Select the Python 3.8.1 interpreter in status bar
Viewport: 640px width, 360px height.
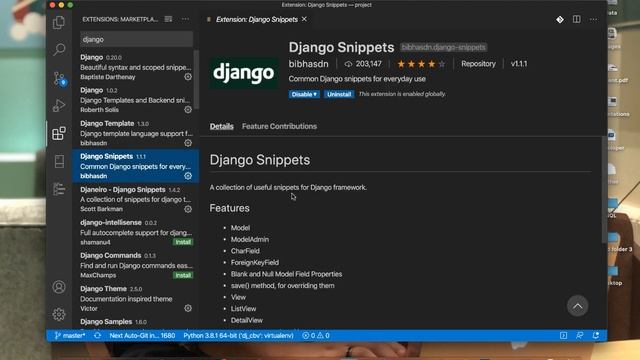[x=238, y=336]
